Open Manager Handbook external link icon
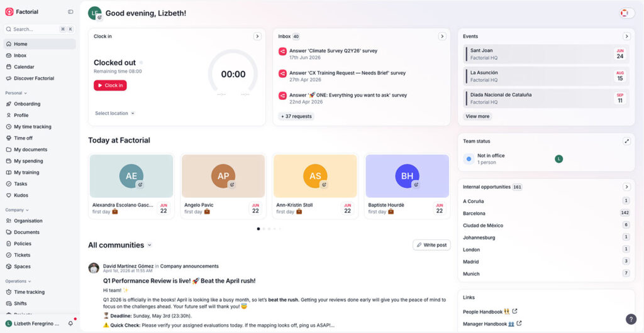644x333 pixels. point(519,324)
